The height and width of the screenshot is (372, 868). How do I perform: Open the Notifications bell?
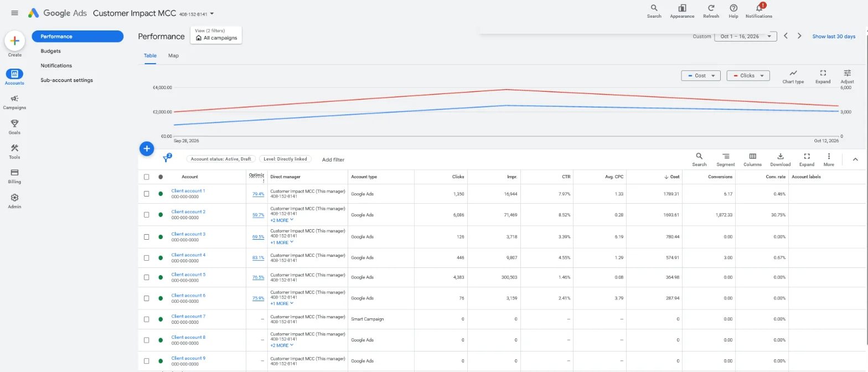coord(759,11)
